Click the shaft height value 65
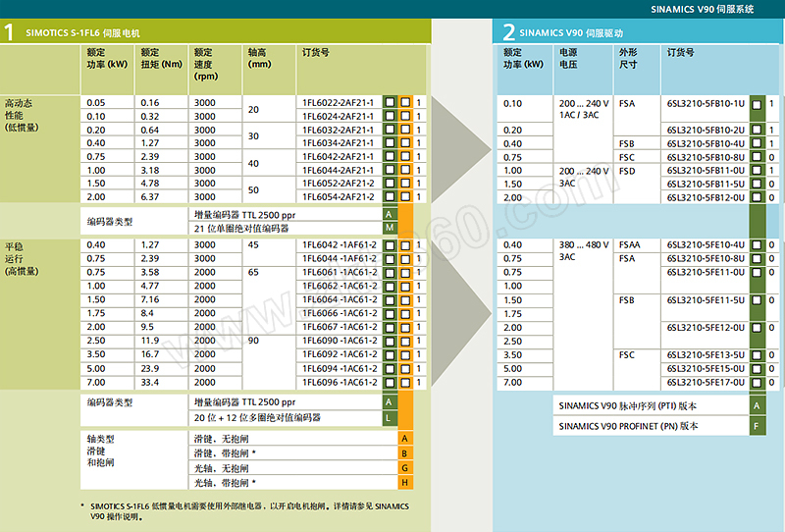 click(x=253, y=273)
